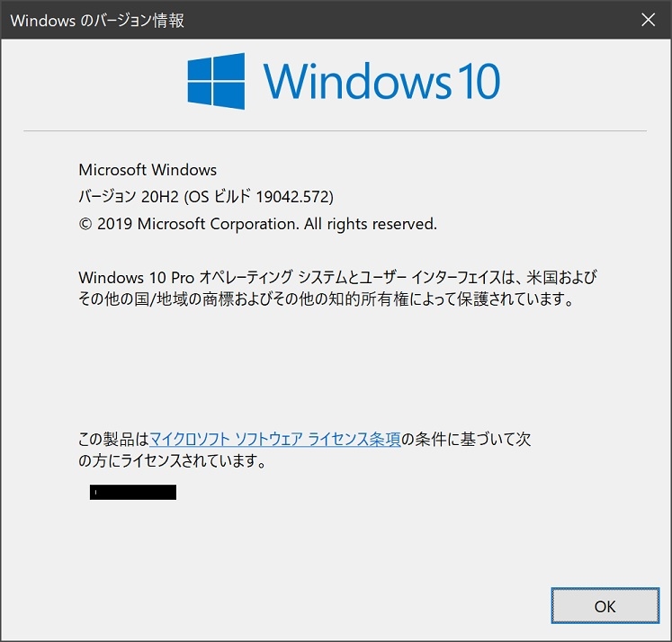Open the マイクロソフト ソフトウェア ライセンス条項 link
672x642 pixels.
coord(274,440)
